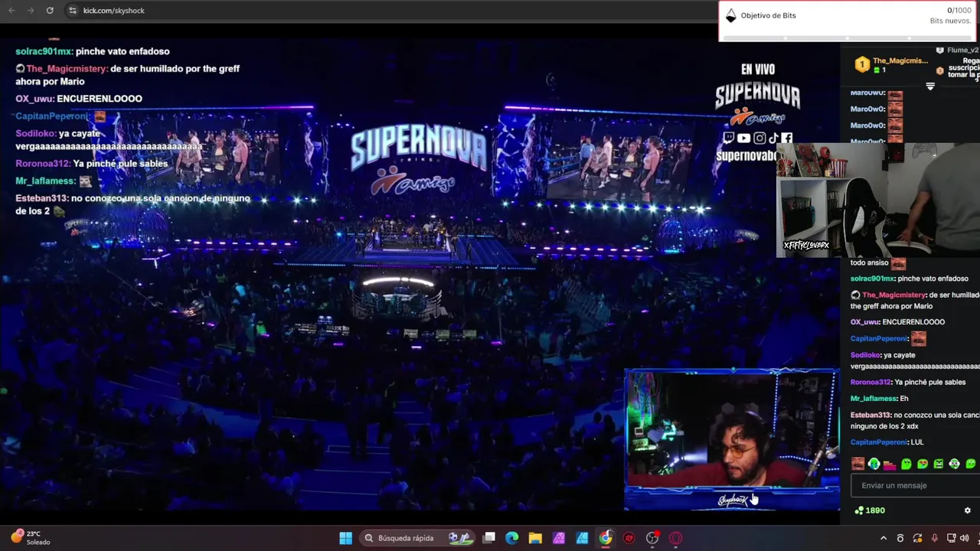Screen dimensions: 980x551
Task: Click "0/1000" bits goal counter
Action: (959, 11)
